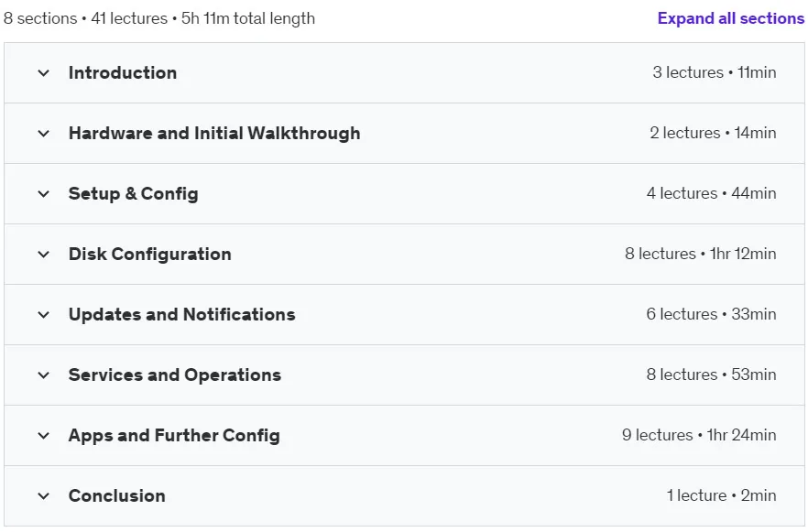This screenshot has width=808, height=532.
Task: Click Expand all sections link
Action: (731, 18)
